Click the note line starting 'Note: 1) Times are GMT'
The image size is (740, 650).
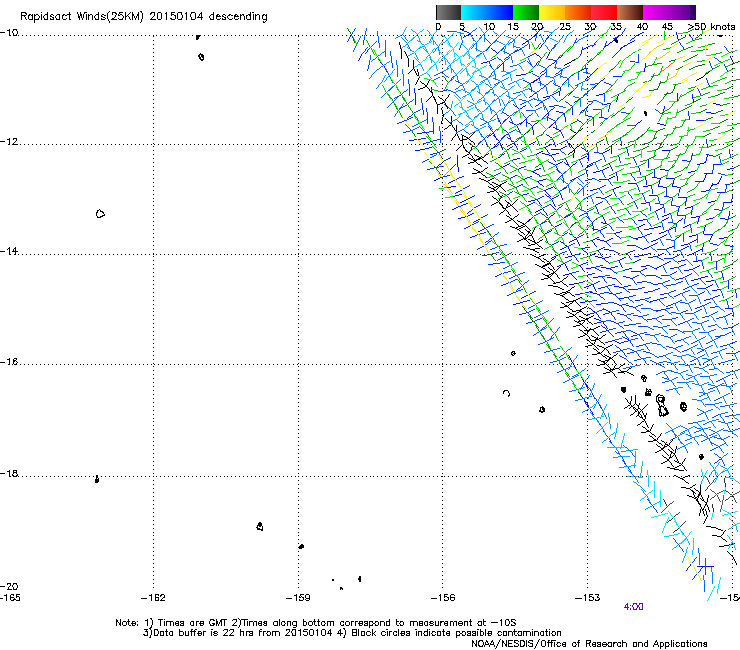click(316, 623)
